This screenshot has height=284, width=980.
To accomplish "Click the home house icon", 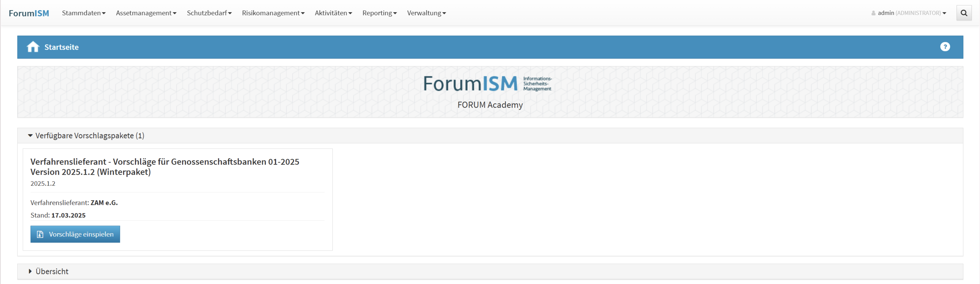I will coord(33,47).
